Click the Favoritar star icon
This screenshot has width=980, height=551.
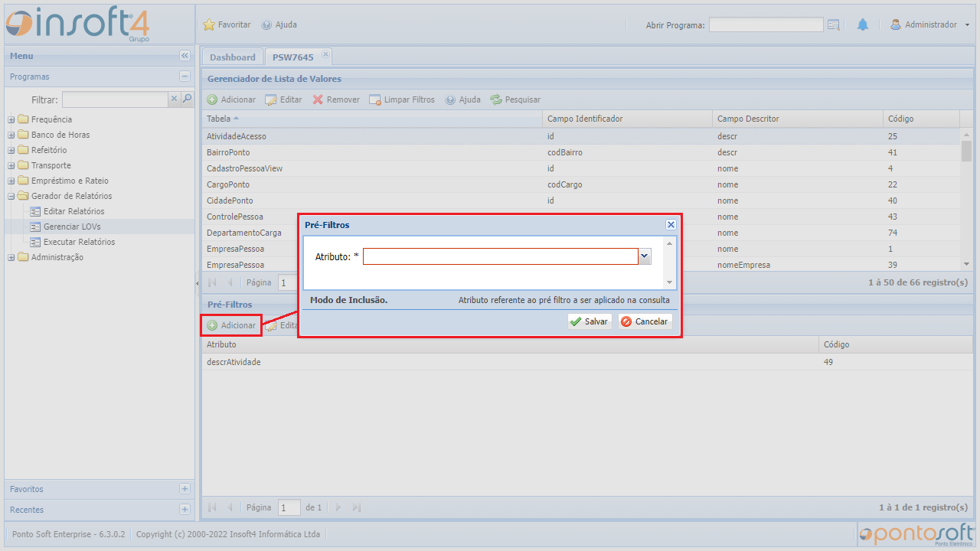point(209,24)
